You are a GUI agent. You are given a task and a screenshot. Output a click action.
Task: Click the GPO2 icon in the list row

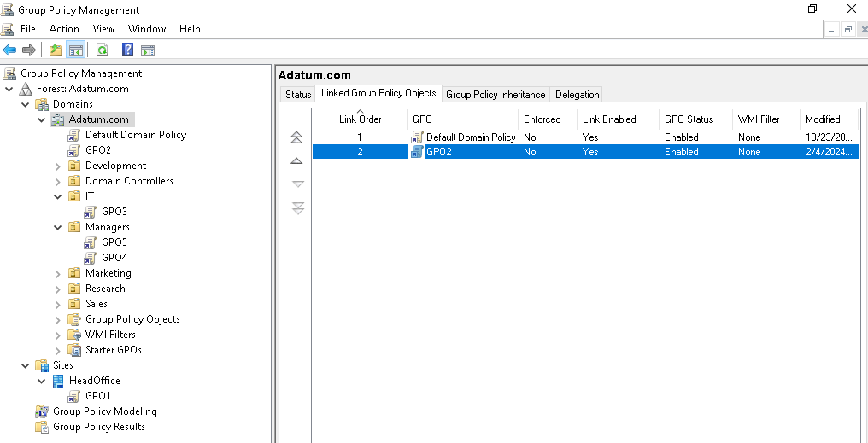[417, 152]
